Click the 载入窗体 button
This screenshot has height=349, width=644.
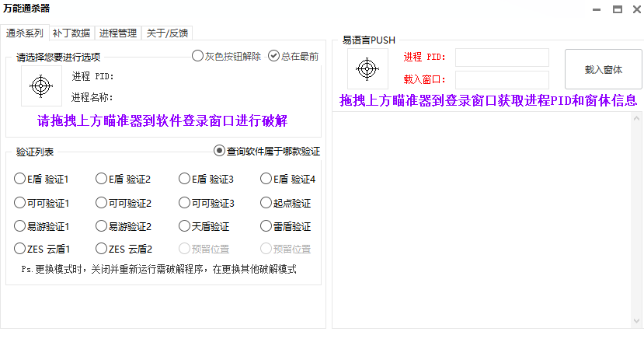click(604, 69)
